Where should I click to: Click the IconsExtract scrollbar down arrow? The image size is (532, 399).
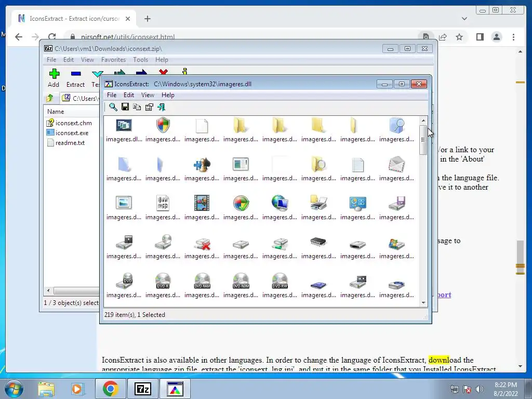click(423, 302)
